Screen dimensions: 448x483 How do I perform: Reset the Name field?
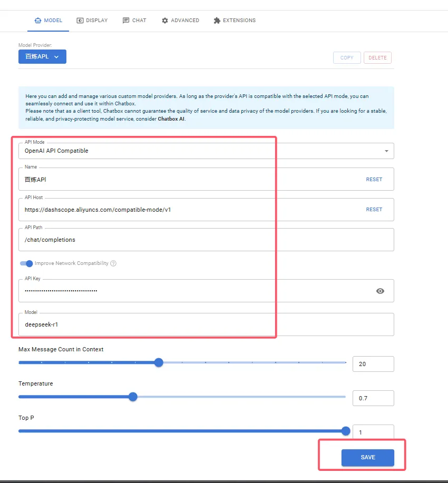click(374, 180)
